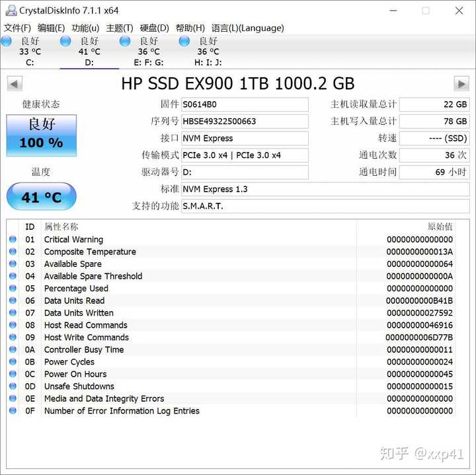The image size is (476, 475).
Task: Click the standard field NVM Express 1.3
Action: pyautogui.click(x=325, y=189)
